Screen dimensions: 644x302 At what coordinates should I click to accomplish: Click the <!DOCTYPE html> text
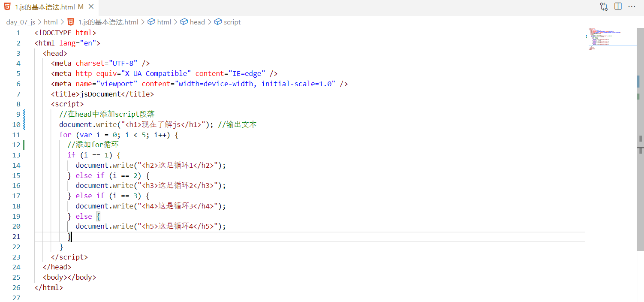[65, 33]
